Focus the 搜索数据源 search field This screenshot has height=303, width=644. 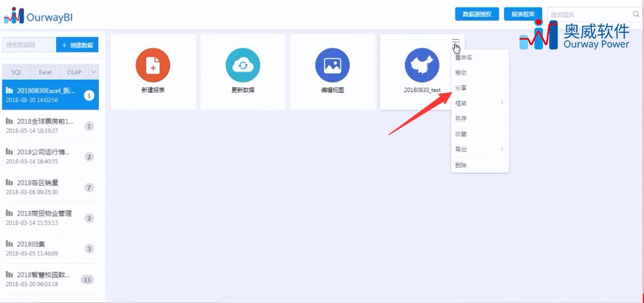[x=29, y=45]
